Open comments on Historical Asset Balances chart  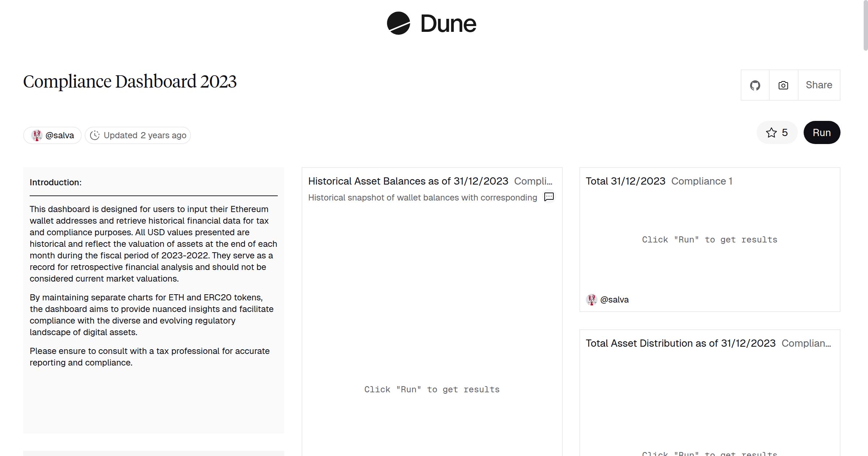point(548,197)
